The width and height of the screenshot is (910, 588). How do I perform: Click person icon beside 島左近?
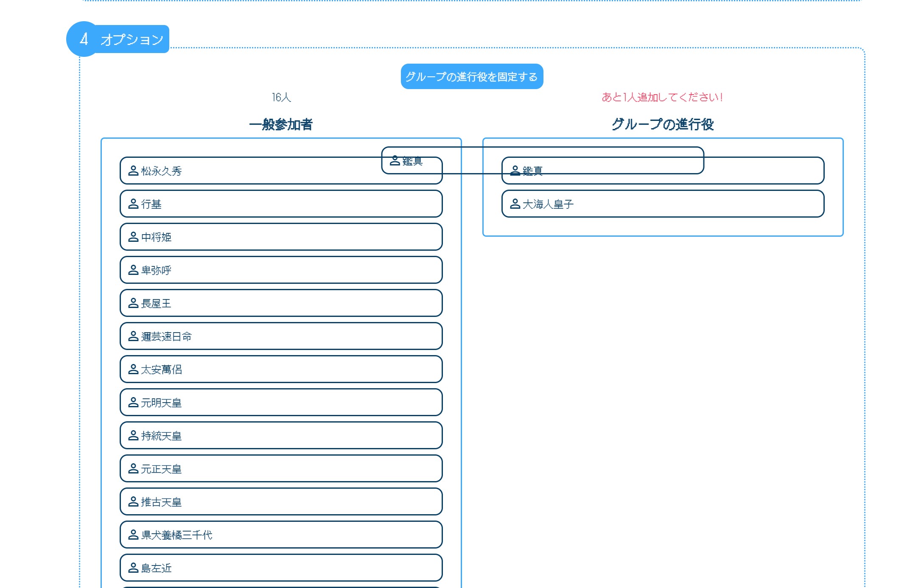(x=133, y=568)
